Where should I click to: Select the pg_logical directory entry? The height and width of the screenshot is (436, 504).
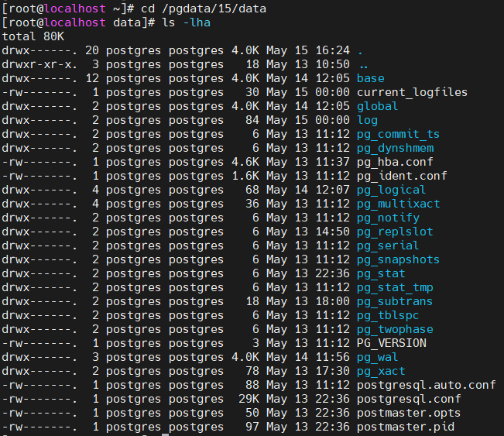(x=391, y=190)
